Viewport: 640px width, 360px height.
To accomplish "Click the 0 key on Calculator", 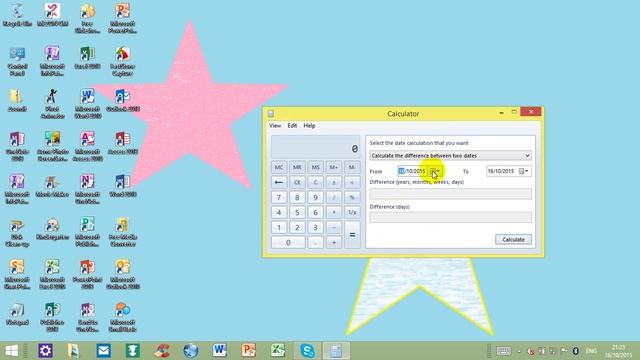I will pos(288,242).
